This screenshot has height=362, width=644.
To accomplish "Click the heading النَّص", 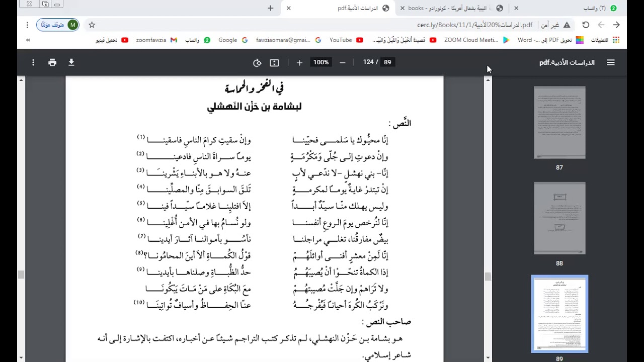I will [400, 123].
